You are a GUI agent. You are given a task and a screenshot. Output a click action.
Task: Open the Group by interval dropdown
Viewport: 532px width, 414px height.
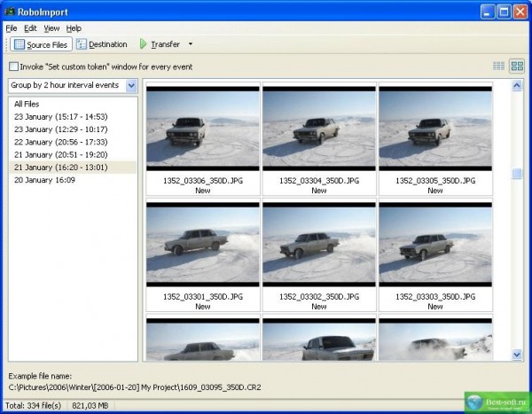point(131,86)
